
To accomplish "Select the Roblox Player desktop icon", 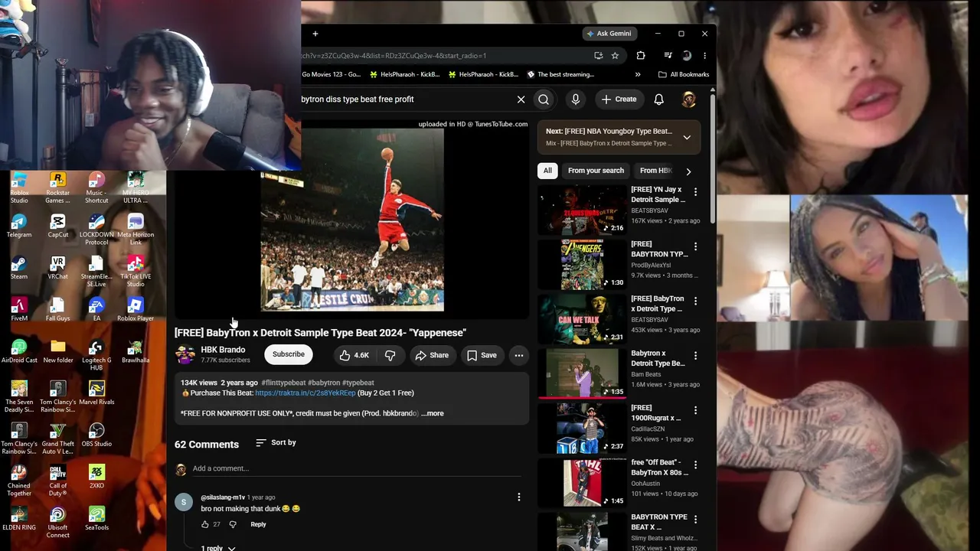I will [136, 310].
